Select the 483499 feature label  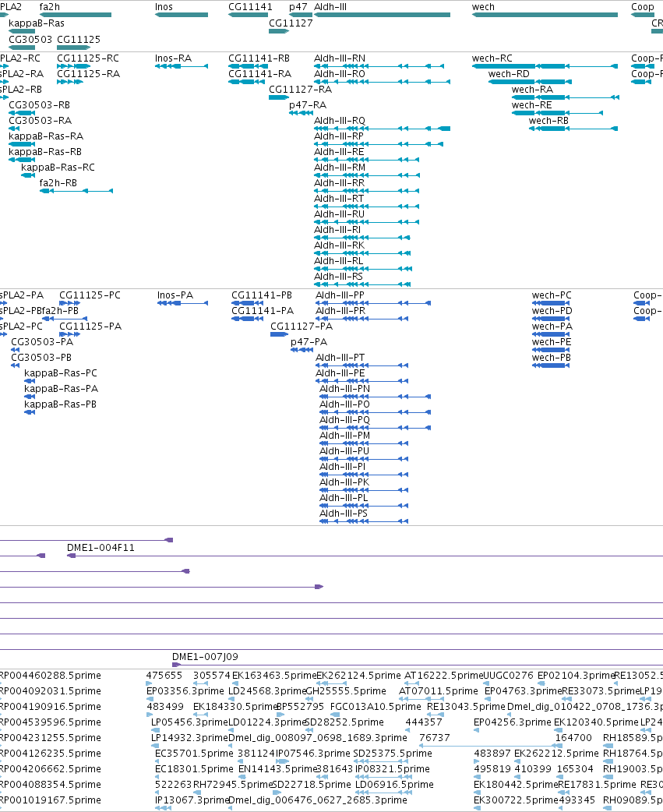(165, 706)
